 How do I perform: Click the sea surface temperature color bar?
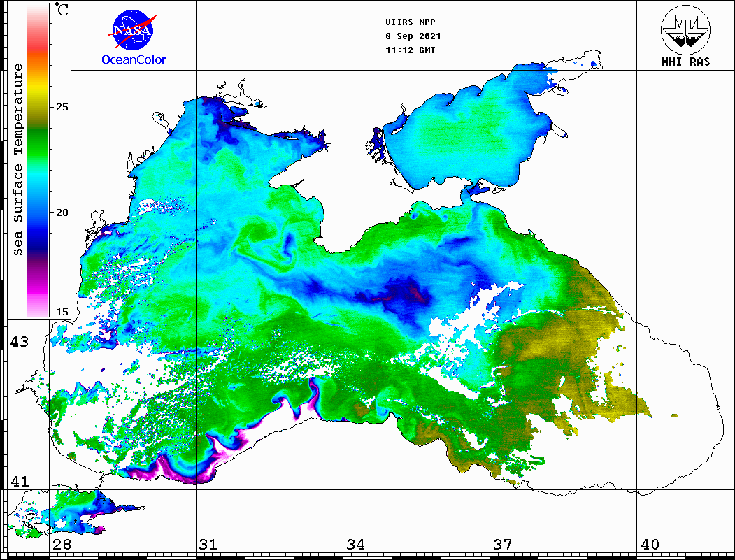(x=38, y=161)
